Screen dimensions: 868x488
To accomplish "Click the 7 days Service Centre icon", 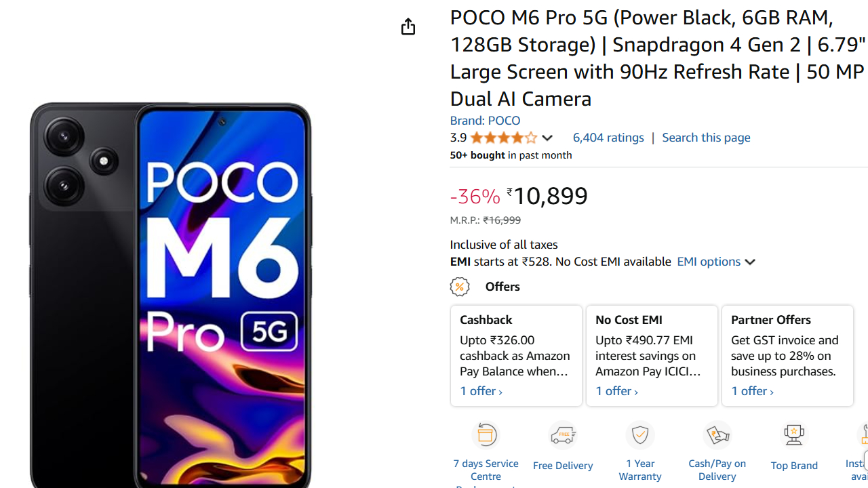I will pos(486,435).
